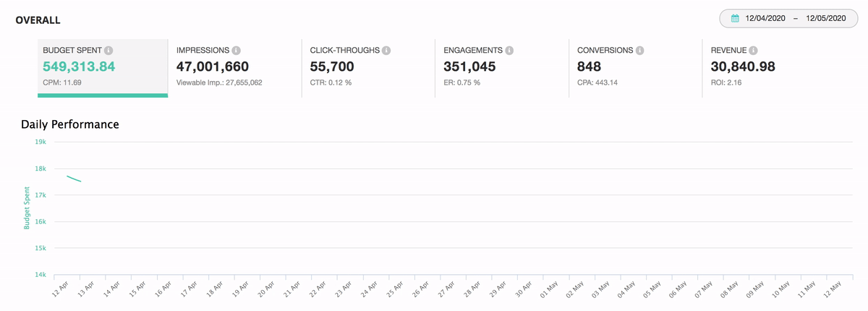Click the teal line segment on chart
The height and width of the screenshot is (311, 868).
point(74,179)
